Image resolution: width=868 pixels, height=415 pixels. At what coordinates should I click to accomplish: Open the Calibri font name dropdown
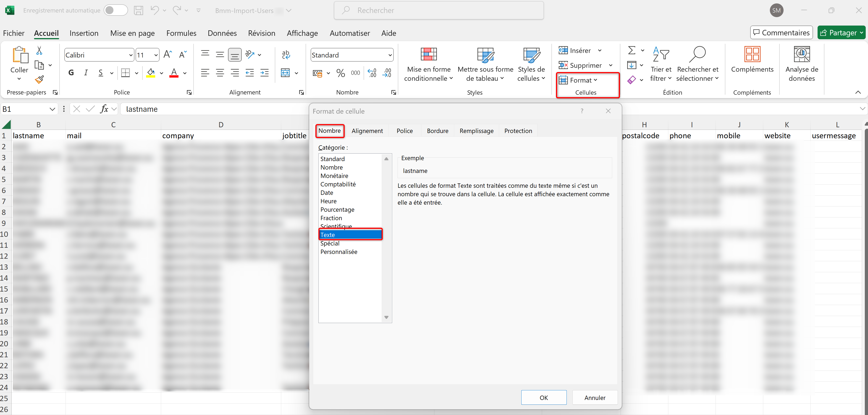coord(131,55)
